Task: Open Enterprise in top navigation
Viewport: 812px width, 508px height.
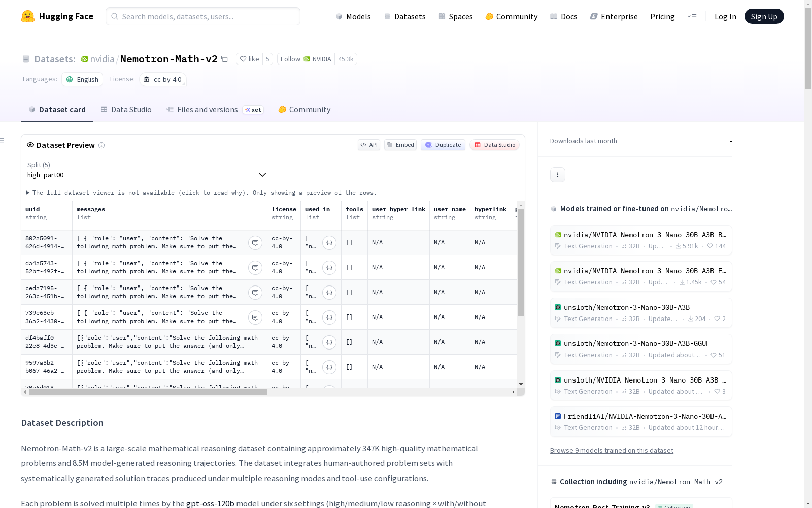Action: click(614, 16)
